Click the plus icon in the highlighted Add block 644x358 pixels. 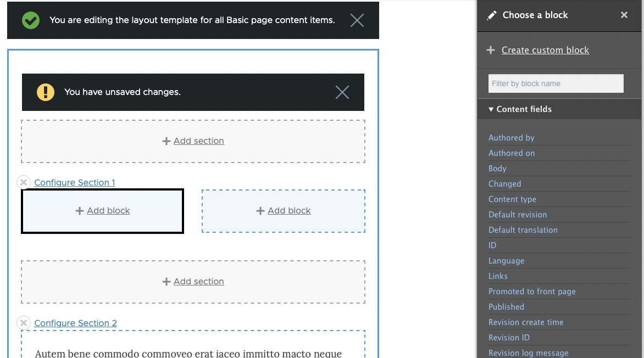[x=79, y=210]
